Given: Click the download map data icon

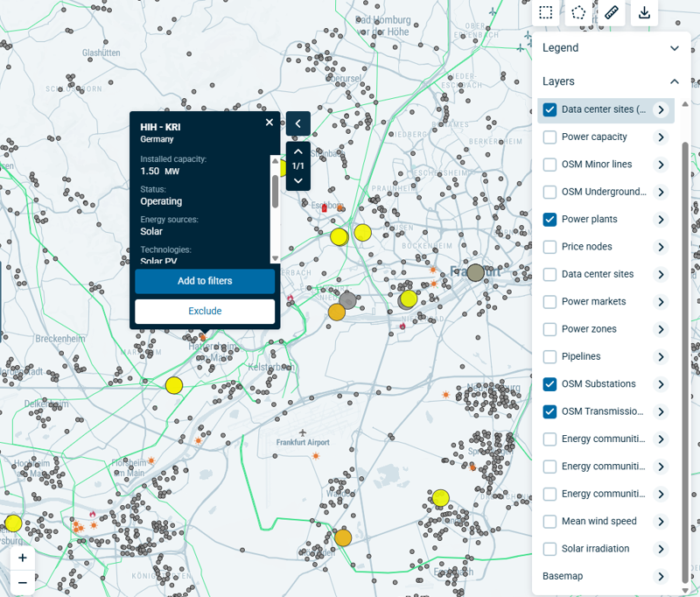Looking at the screenshot, I should pyautogui.click(x=644, y=12).
